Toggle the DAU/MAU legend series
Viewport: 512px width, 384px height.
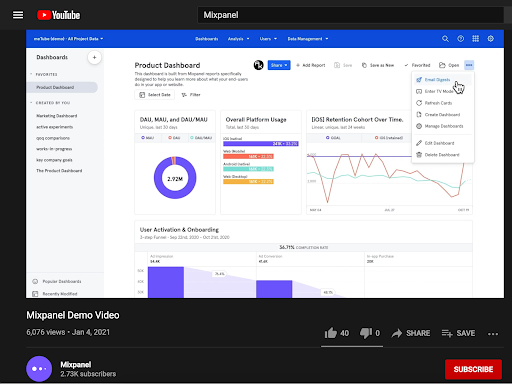tap(201, 138)
